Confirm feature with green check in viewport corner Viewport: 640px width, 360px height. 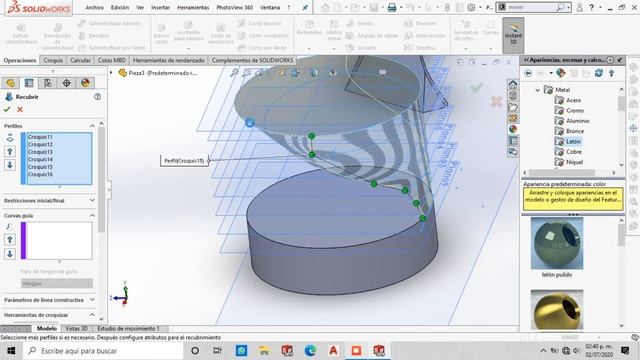[x=476, y=87]
